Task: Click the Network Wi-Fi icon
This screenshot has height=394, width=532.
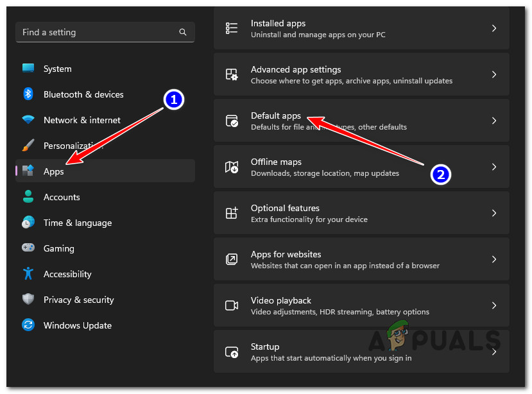Action: tap(28, 119)
